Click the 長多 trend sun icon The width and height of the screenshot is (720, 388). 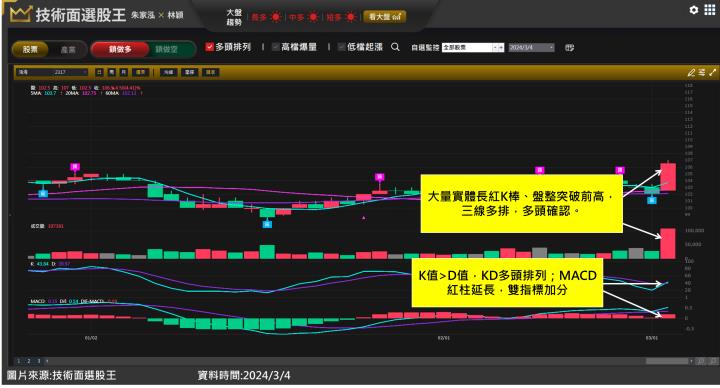click(276, 17)
